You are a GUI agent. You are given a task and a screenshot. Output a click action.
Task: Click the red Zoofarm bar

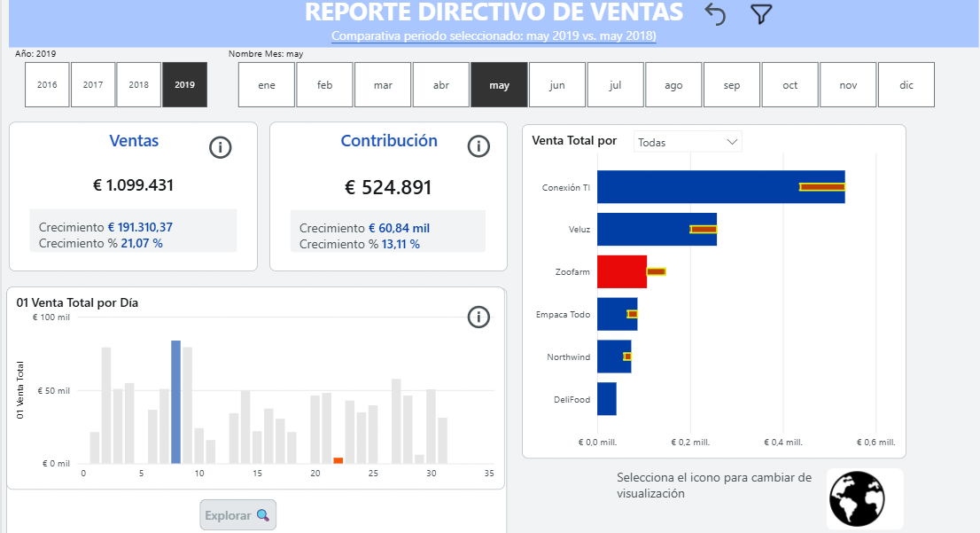click(622, 271)
